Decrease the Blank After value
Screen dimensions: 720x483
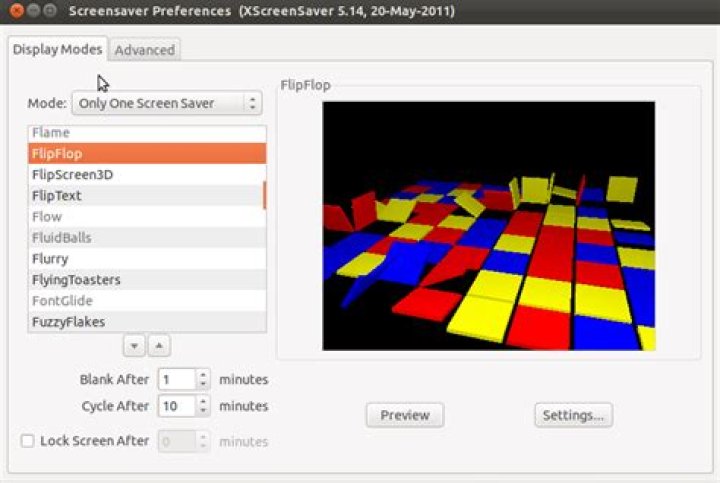(x=203, y=385)
